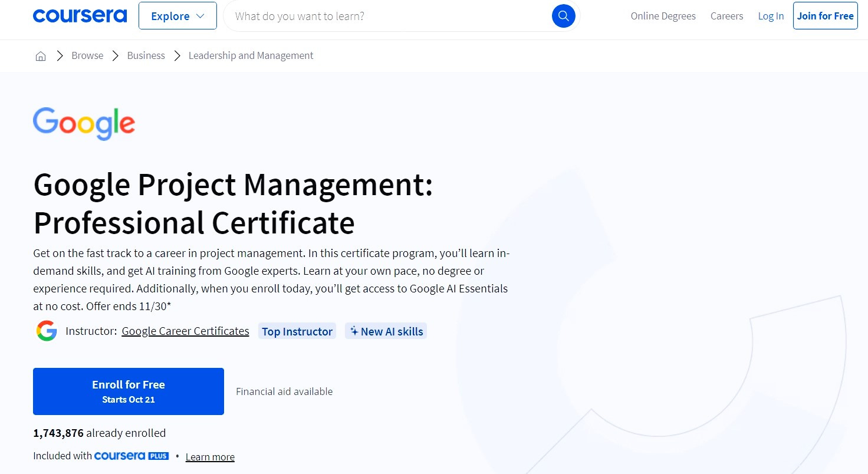Image resolution: width=868 pixels, height=474 pixels.
Task: Select Browse in breadcrumb trail
Action: click(87, 55)
